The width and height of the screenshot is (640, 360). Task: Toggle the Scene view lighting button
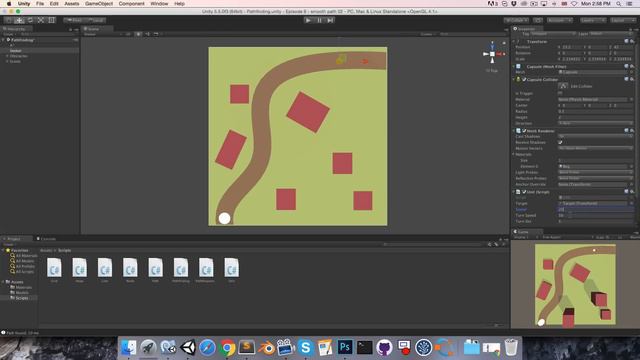138,34
